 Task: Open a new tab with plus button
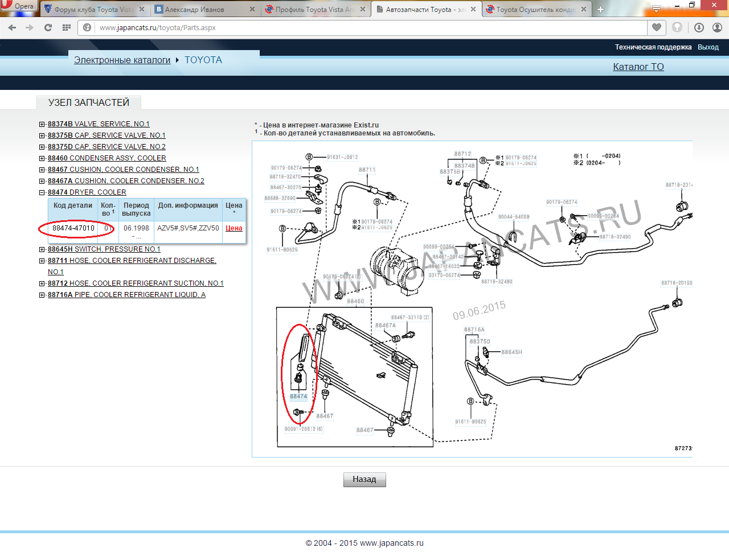click(600, 9)
